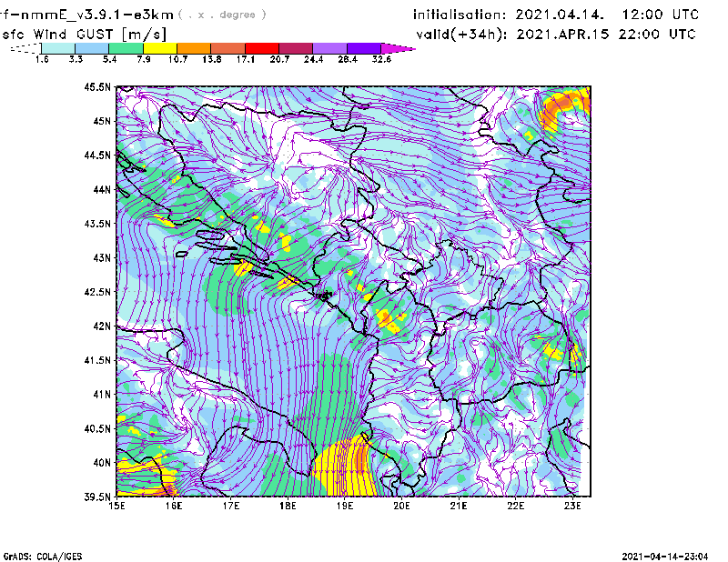This screenshot has width=728, height=562.
Task: Click the 'GrADS: COLA/IGES' credit text
Action: [x=43, y=557]
